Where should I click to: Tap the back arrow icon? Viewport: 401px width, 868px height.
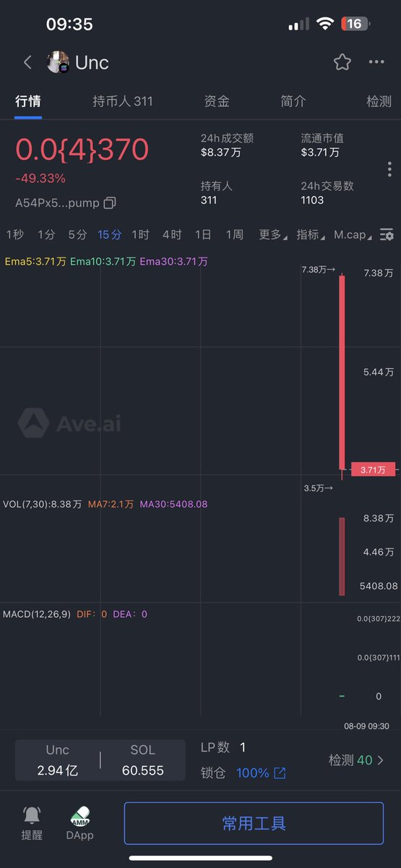(x=27, y=62)
